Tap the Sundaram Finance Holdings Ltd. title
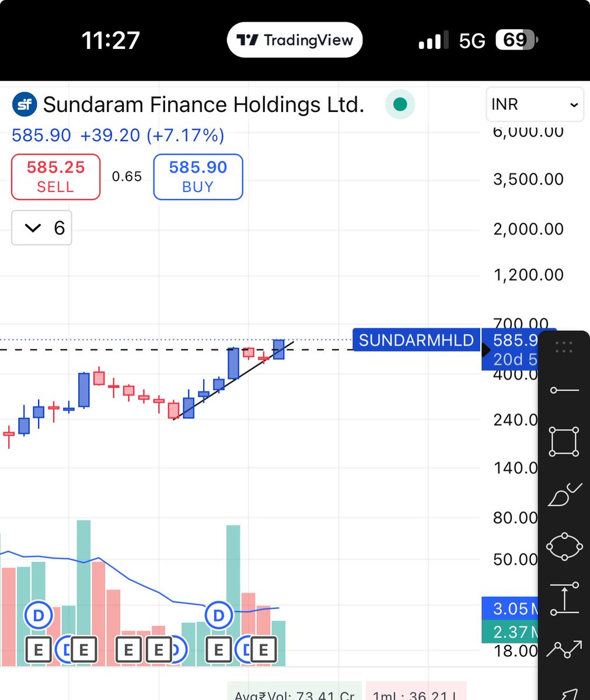Screen dimensions: 590x700 tap(204, 105)
